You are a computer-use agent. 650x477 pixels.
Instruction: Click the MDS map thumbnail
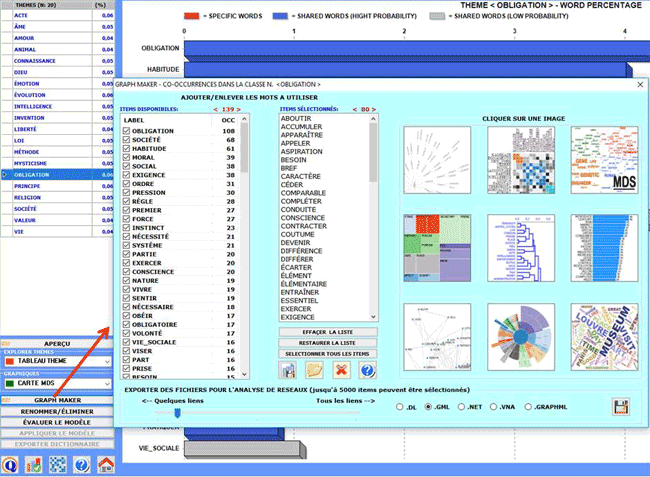[x=604, y=160]
